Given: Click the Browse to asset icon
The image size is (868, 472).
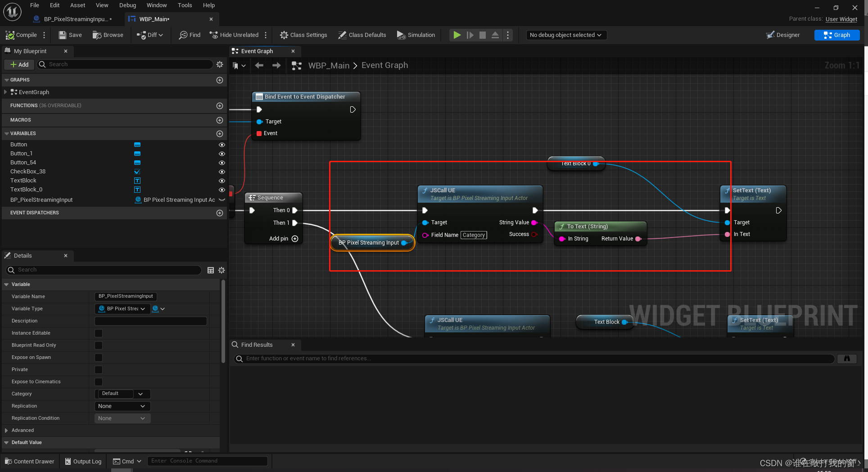Looking at the screenshot, I should (97, 35).
